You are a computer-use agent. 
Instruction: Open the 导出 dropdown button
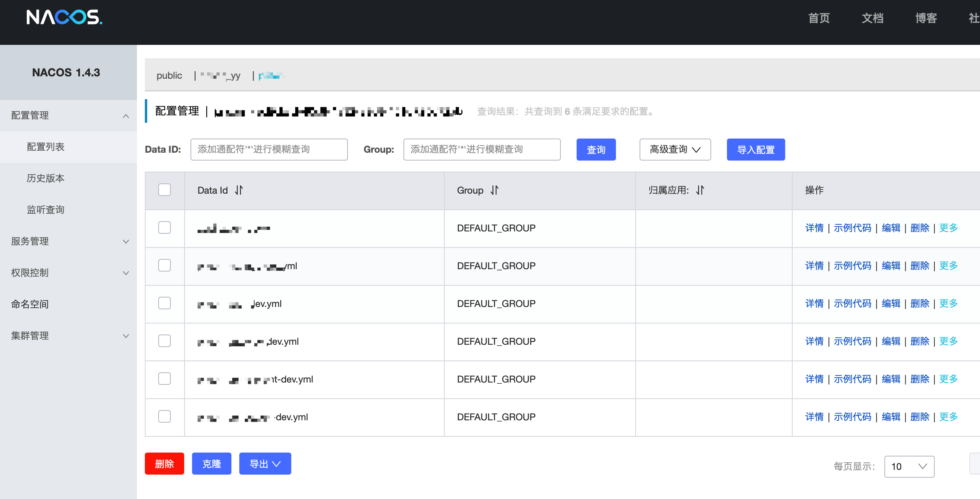(265, 464)
